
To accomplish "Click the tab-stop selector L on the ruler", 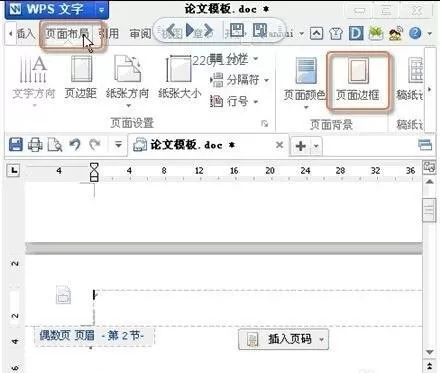I will [x=14, y=170].
